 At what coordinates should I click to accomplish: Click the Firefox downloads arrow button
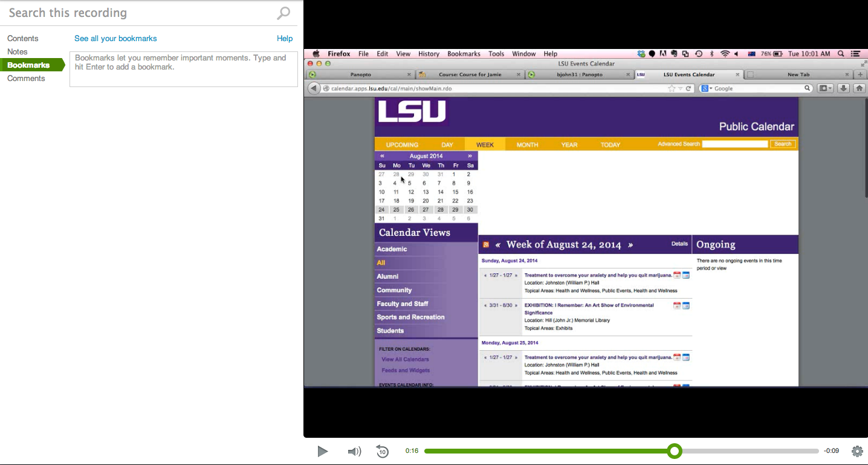(x=844, y=88)
